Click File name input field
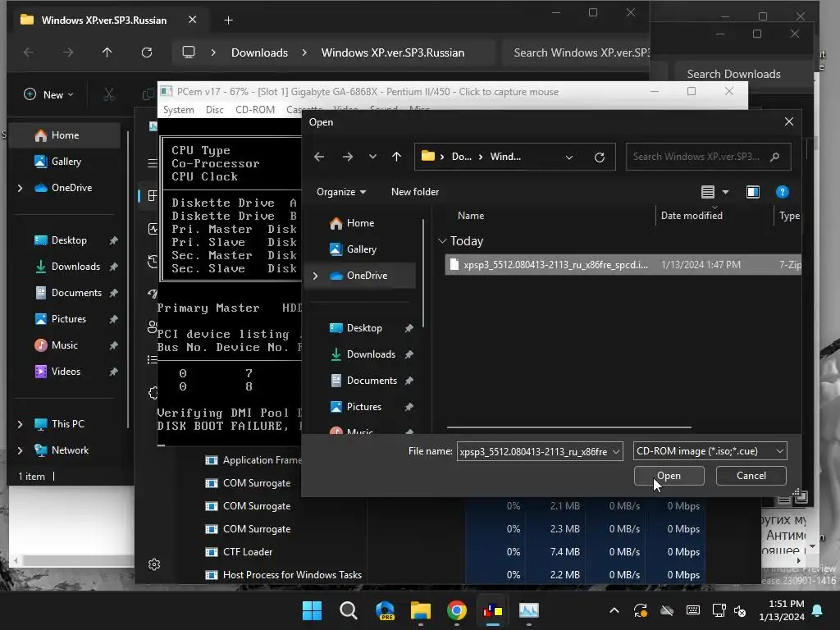The height and width of the screenshot is (630, 840). [x=533, y=452]
